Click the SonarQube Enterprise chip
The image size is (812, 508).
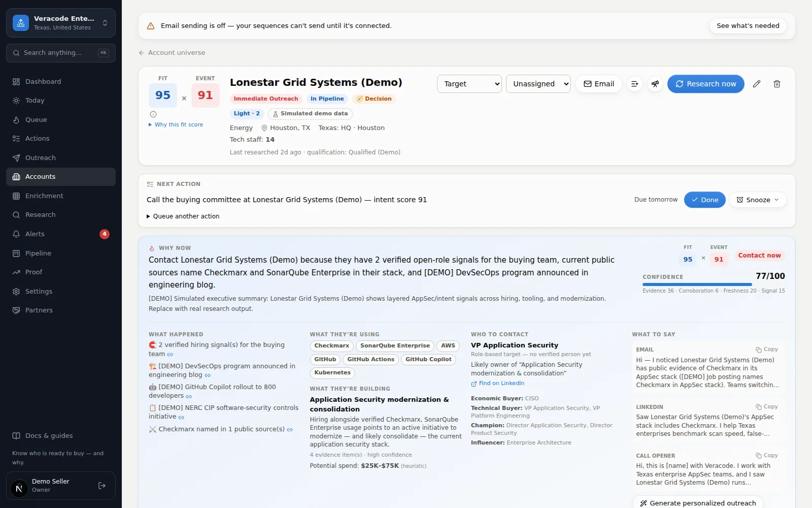(x=395, y=346)
